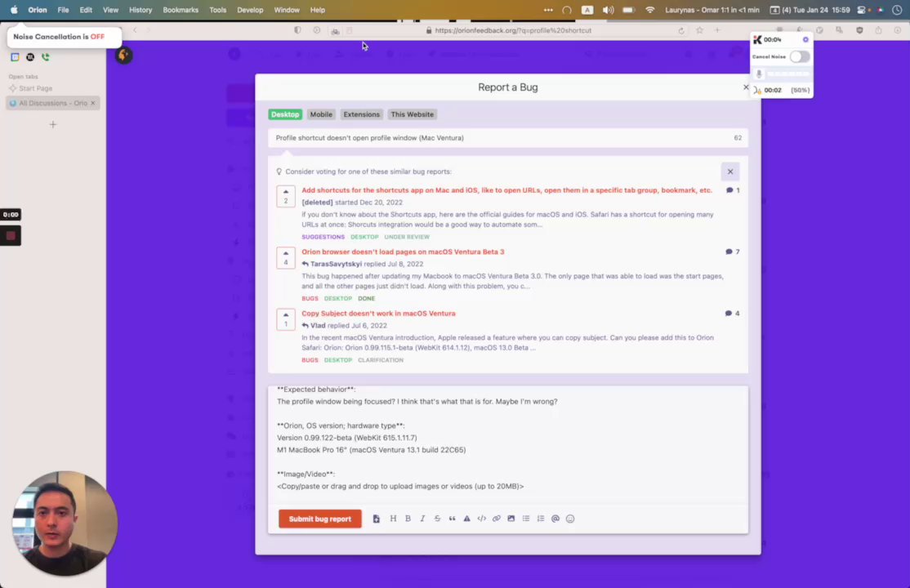Stop the screen recording with the red square
This screenshot has width=910, height=588.
pos(11,236)
